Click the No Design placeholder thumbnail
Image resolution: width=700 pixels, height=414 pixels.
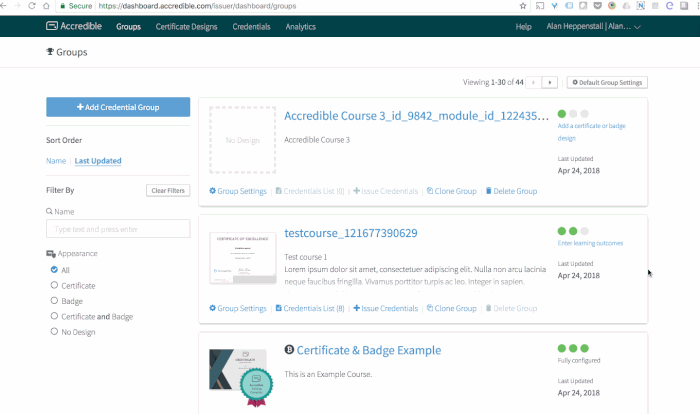coord(242,140)
